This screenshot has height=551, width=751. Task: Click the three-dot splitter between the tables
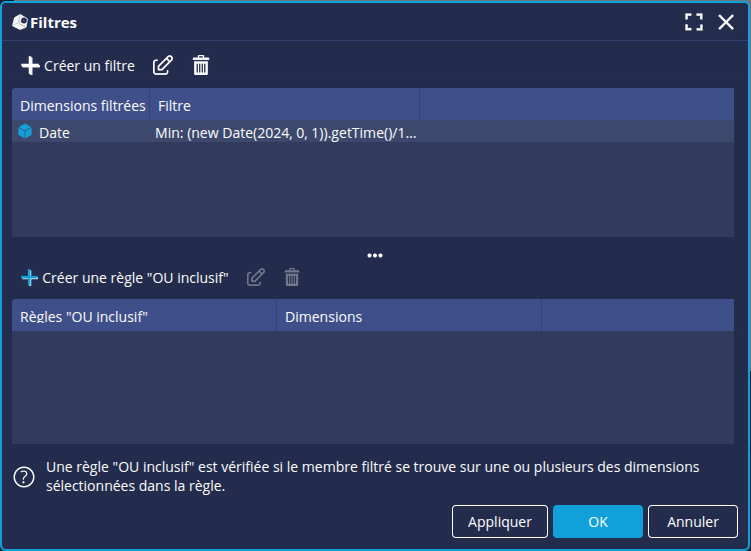(375, 256)
